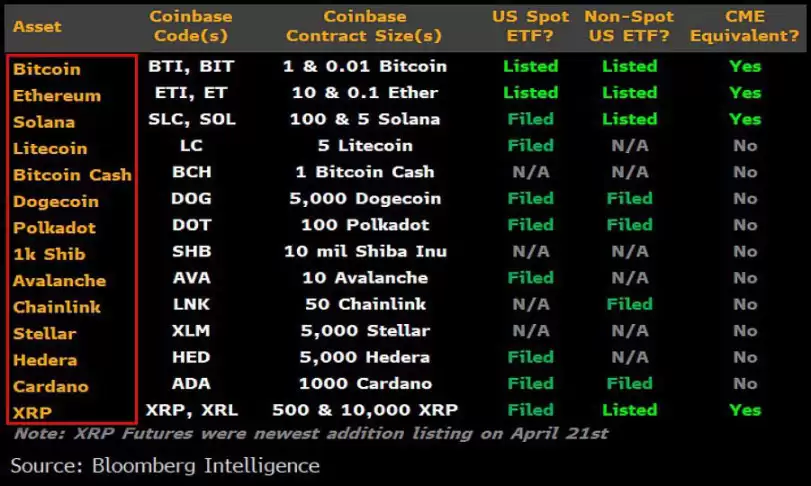
Task: Select the 5,000 Stellar contract size
Action: [365, 330]
